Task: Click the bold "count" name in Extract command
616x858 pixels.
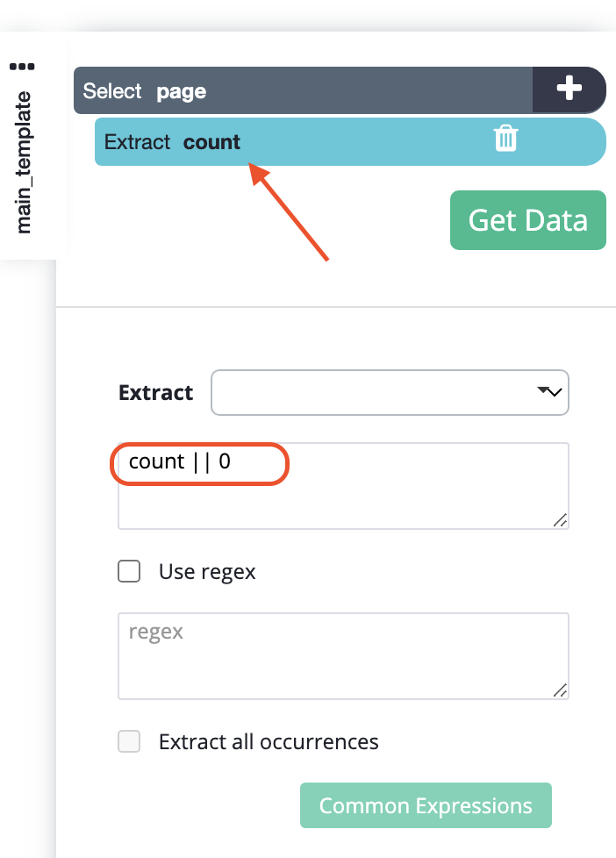Action: pos(211,142)
